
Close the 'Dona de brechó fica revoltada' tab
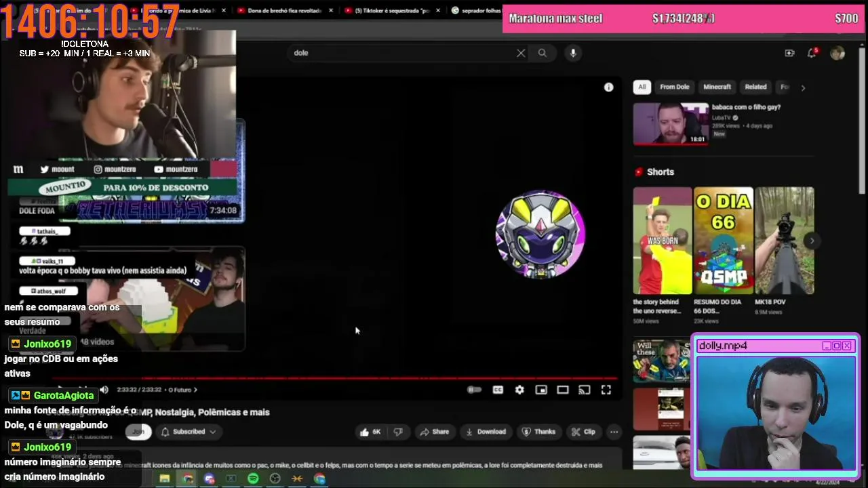click(x=331, y=10)
